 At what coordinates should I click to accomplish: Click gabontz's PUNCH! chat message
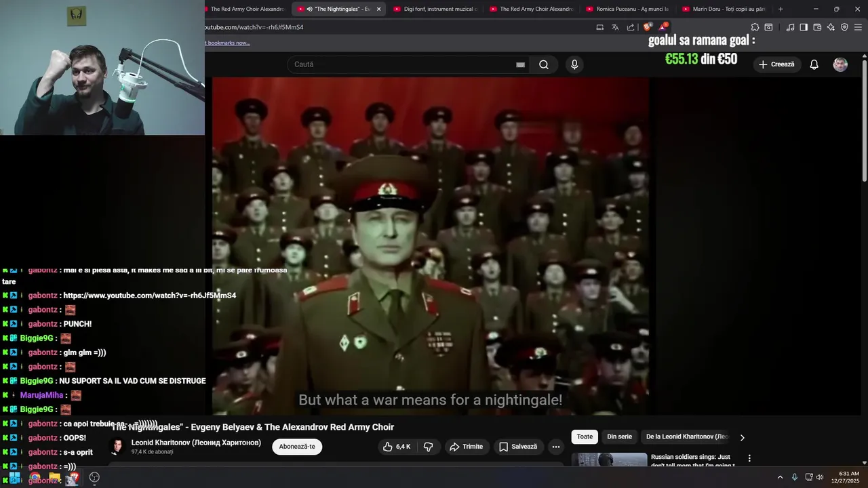click(77, 324)
